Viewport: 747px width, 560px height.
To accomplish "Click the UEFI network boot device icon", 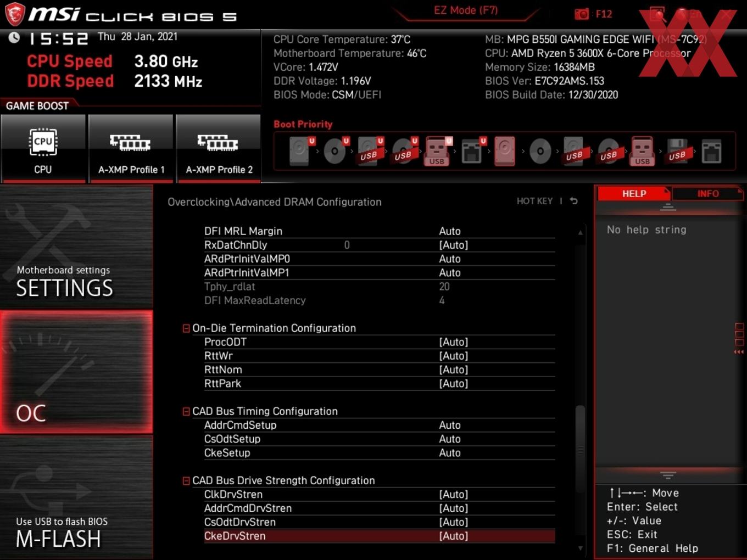I will 472,151.
